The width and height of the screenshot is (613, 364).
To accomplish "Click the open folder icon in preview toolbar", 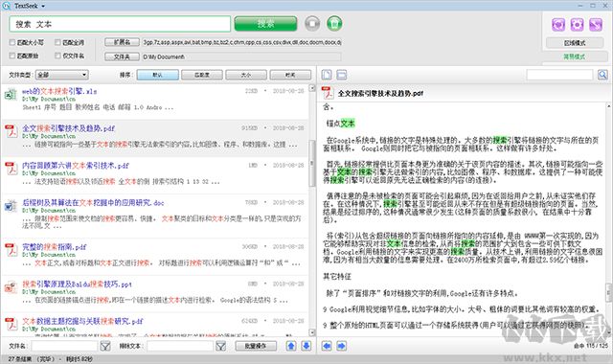I will [x=341, y=75].
